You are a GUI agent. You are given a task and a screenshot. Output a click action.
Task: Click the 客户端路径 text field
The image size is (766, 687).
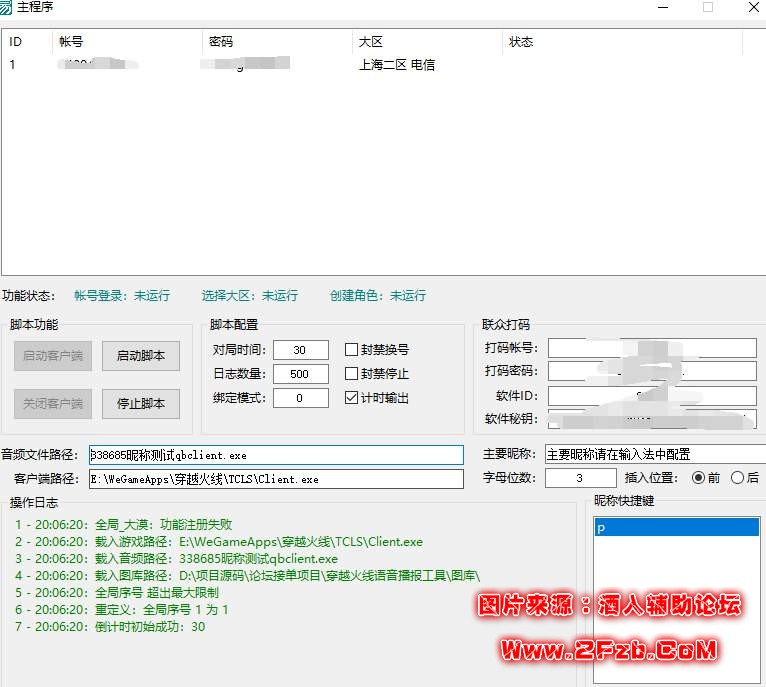pos(276,479)
